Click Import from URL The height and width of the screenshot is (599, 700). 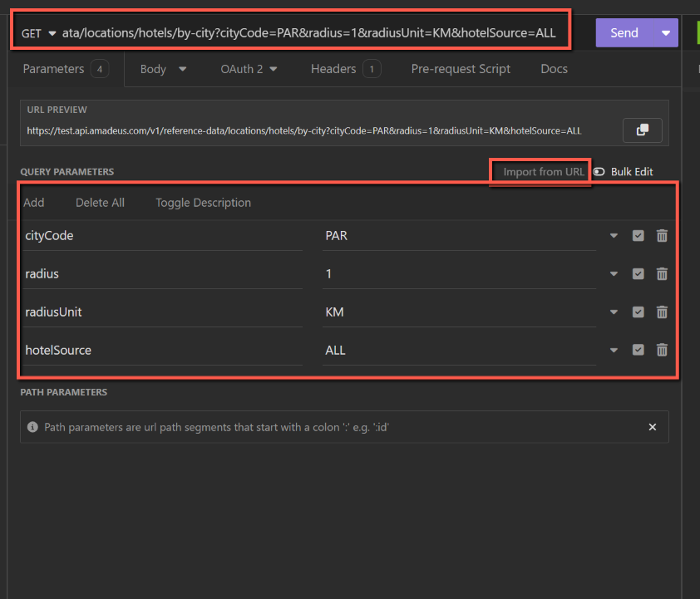point(544,172)
